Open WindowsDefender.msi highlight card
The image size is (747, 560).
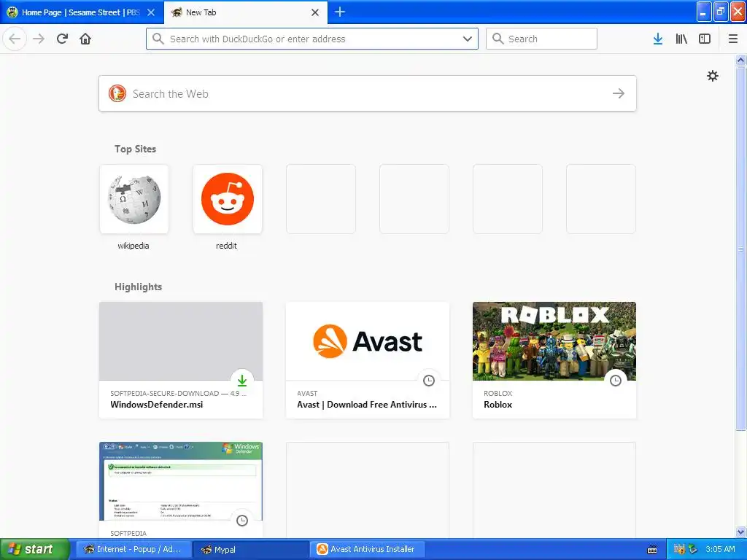click(x=181, y=360)
